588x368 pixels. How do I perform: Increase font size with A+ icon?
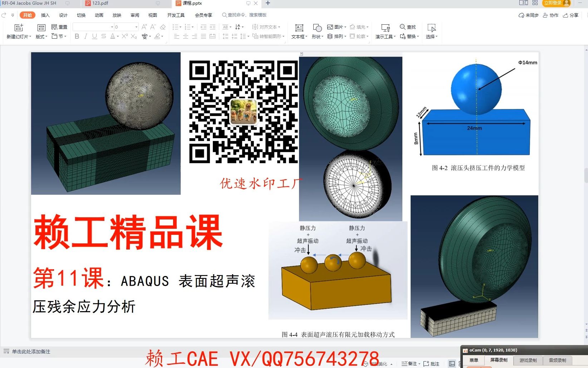(x=144, y=27)
